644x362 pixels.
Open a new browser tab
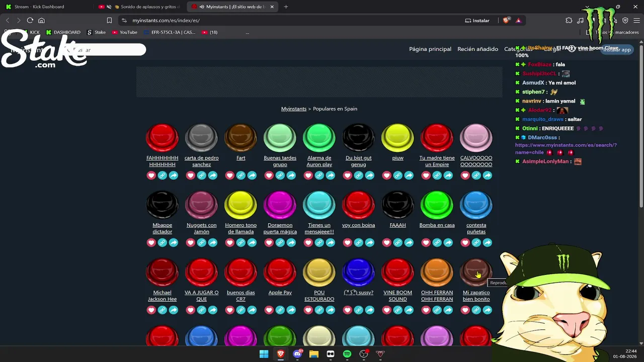[286, 7]
